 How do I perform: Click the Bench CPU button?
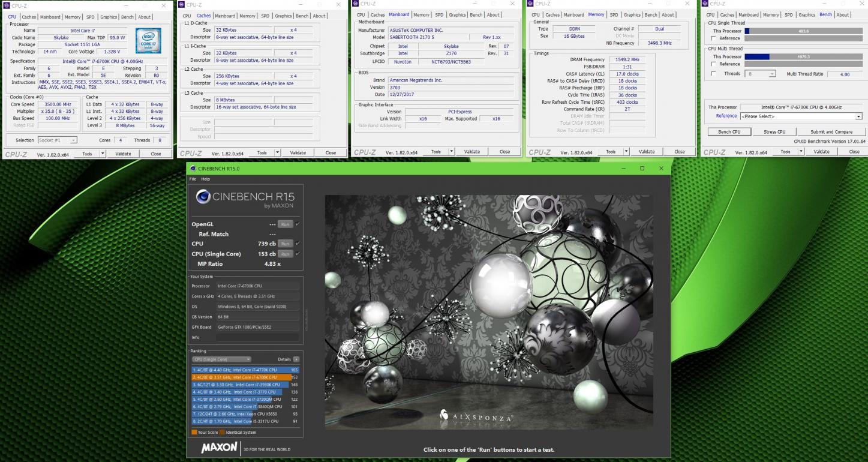click(x=729, y=131)
